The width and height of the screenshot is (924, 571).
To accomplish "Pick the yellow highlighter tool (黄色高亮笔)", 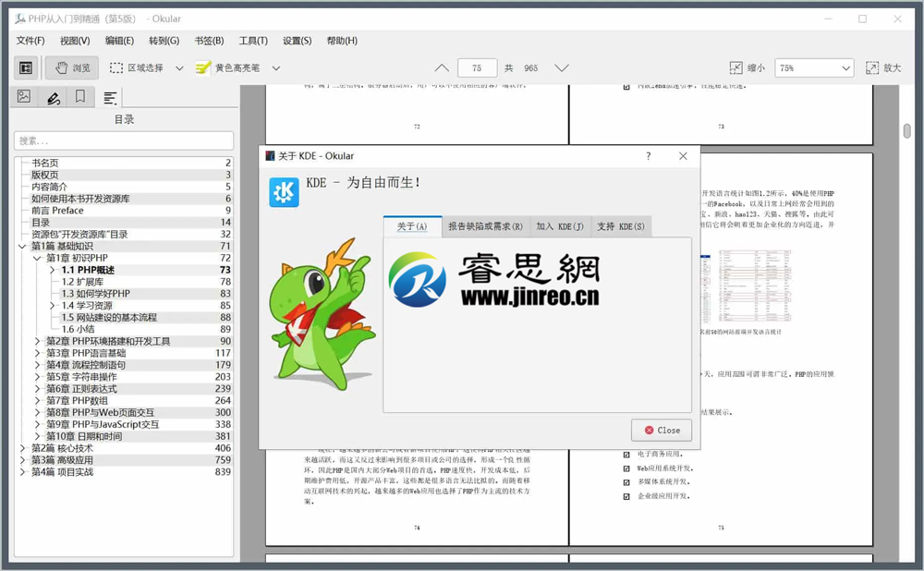I will pyautogui.click(x=227, y=67).
